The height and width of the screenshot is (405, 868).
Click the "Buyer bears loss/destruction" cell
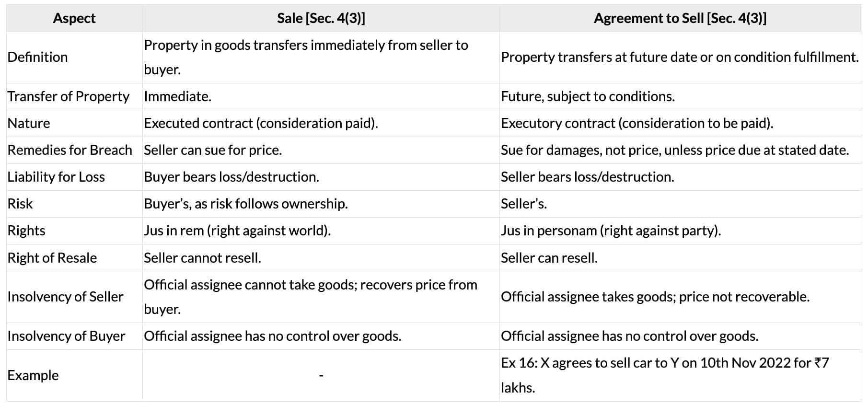[x=231, y=177]
